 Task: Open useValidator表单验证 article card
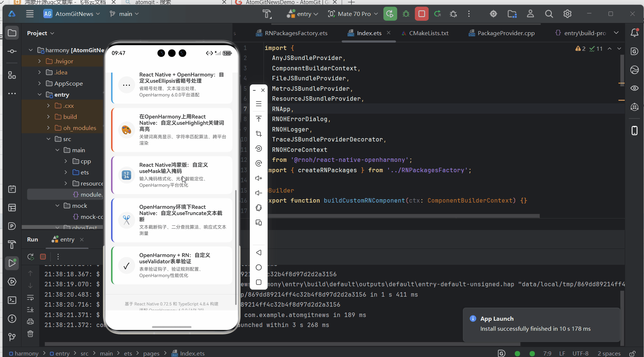(172, 265)
